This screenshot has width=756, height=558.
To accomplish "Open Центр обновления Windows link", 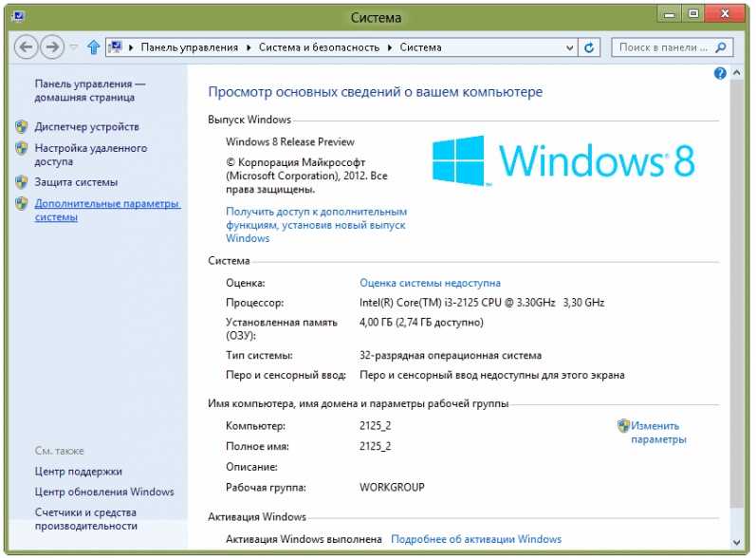I will [104, 492].
